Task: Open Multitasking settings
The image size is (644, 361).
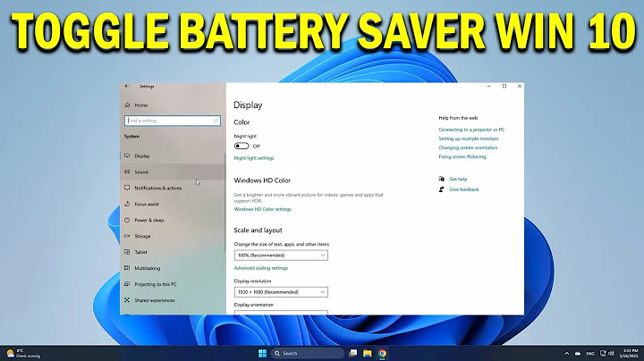Action: coord(173,268)
